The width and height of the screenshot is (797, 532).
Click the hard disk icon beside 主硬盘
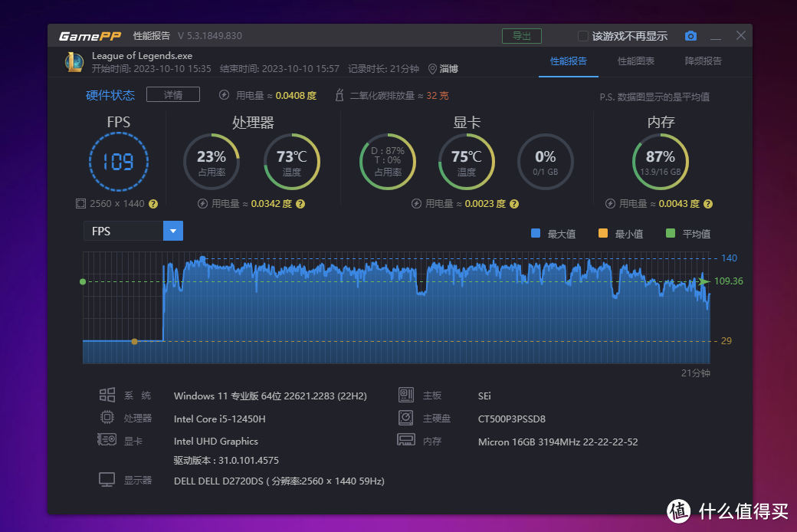click(406, 418)
